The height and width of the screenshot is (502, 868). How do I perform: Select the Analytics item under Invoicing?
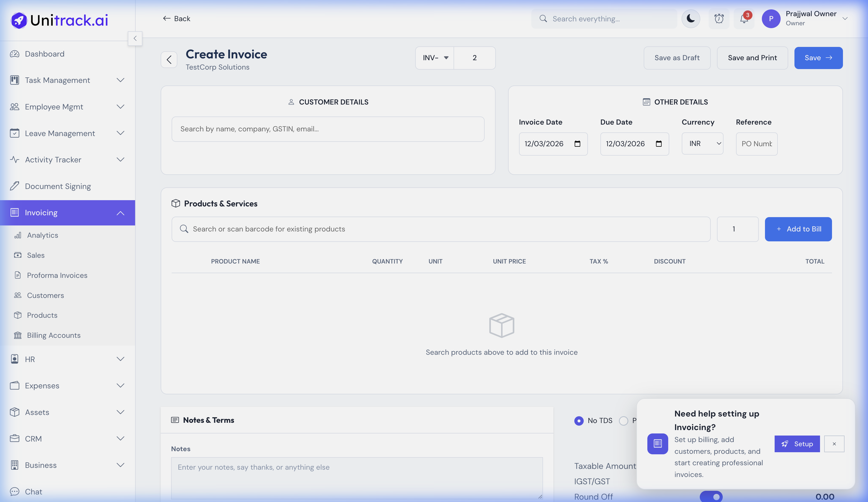(43, 235)
